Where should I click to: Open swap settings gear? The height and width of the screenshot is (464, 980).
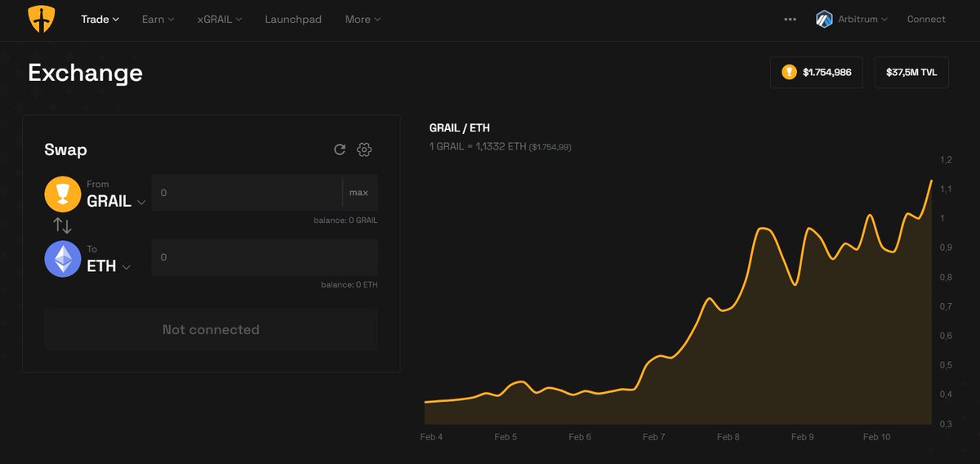coord(364,149)
